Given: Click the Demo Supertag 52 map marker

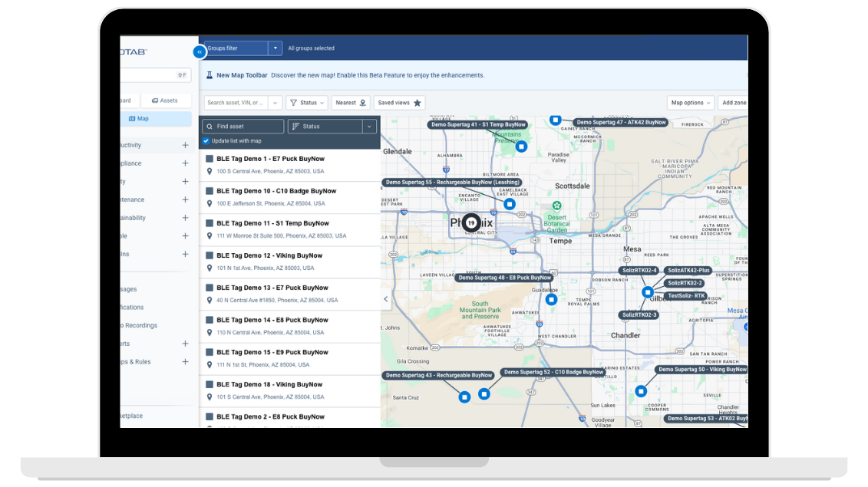Looking at the screenshot, I should point(484,393).
